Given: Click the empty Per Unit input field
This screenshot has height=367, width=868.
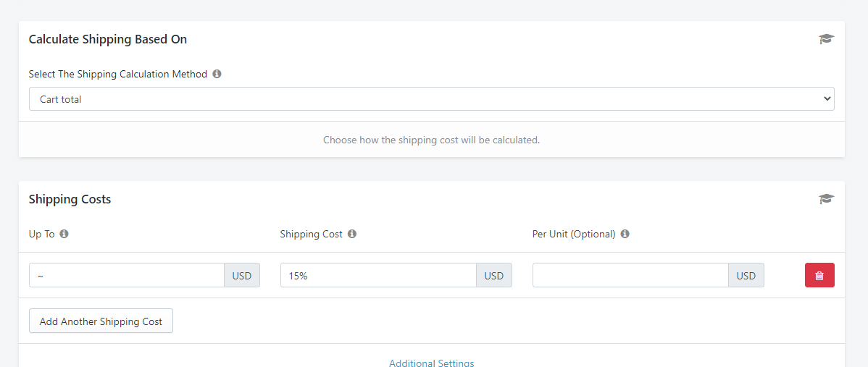Looking at the screenshot, I should tap(630, 275).
